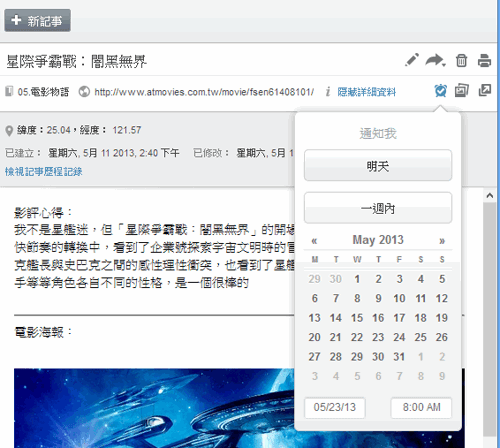Click the note title 星際爭霸戰：闇黑無界
The width and height of the screenshot is (500, 448).
[x=76, y=61]
